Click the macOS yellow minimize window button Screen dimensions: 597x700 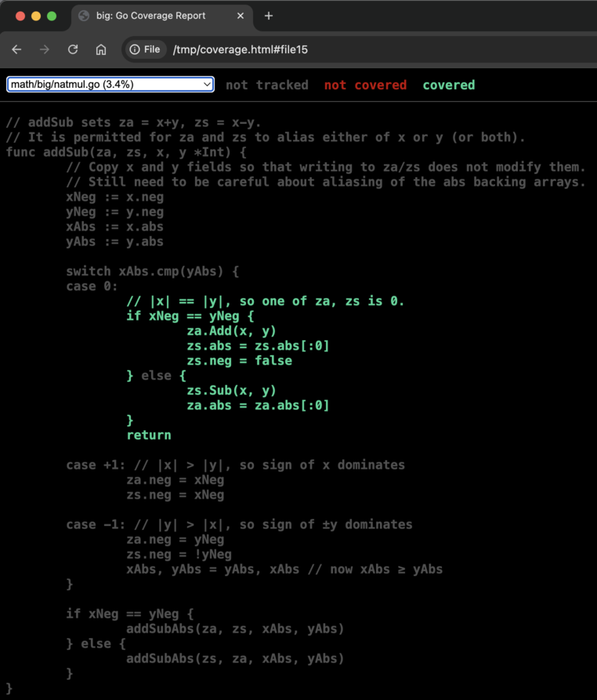tap(36, 16)
